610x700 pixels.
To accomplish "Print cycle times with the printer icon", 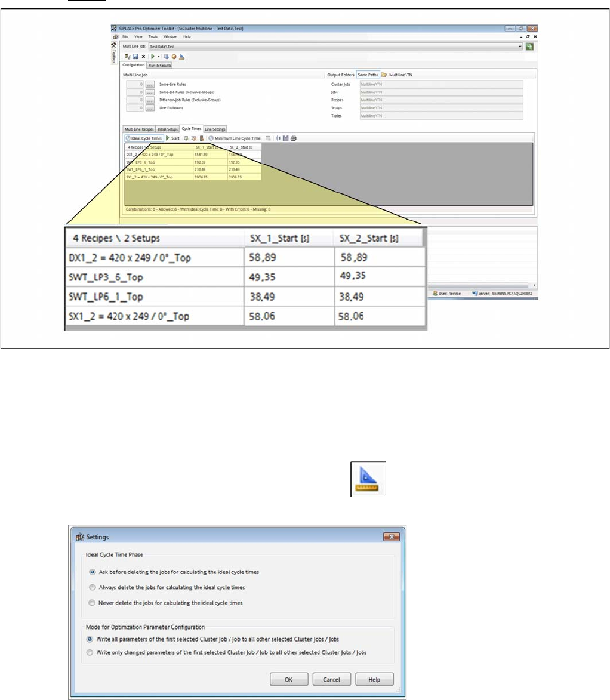I will tap(294, 138).
